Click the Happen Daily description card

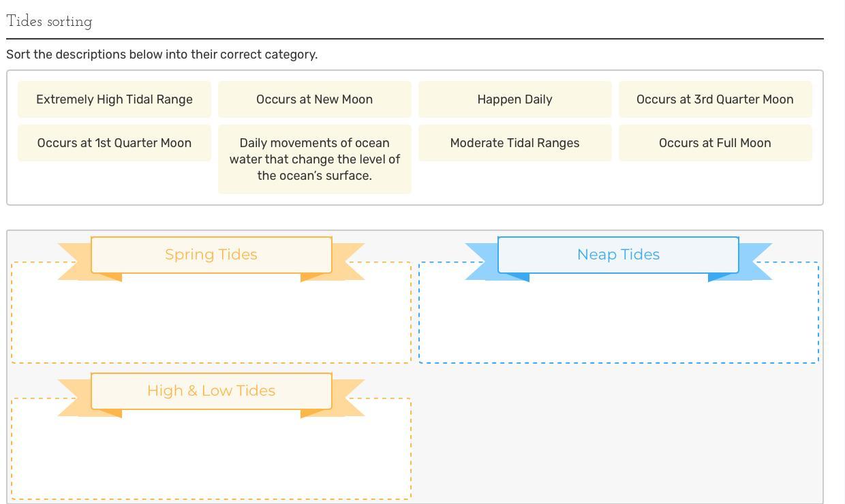point(514,99)
